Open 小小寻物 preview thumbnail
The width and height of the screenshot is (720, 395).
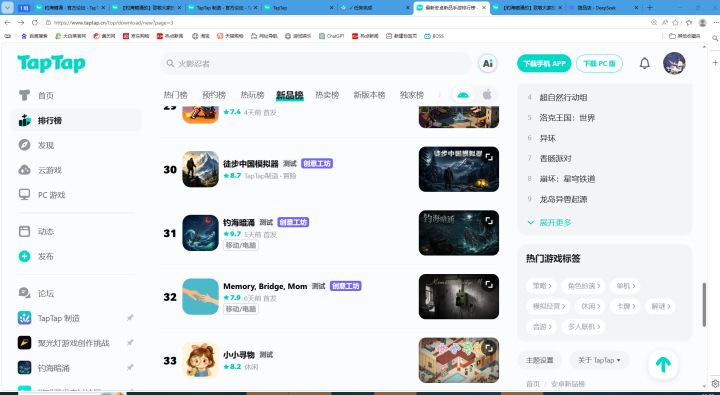coord(459,360)
